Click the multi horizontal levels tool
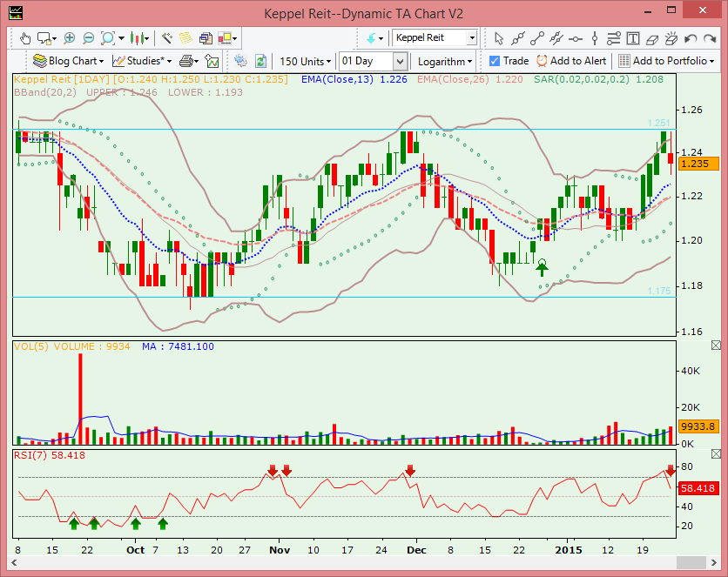 pyautogui.click(x=613, y=38)
